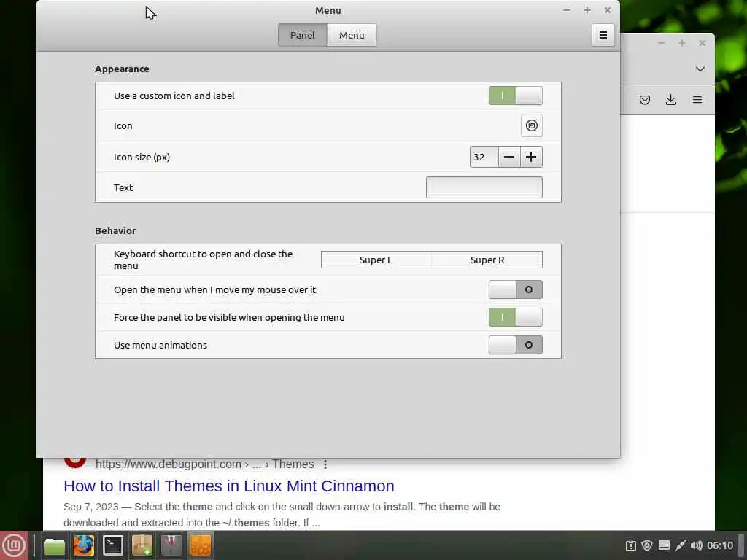Switch to the Panel tab

pos(303,35)
